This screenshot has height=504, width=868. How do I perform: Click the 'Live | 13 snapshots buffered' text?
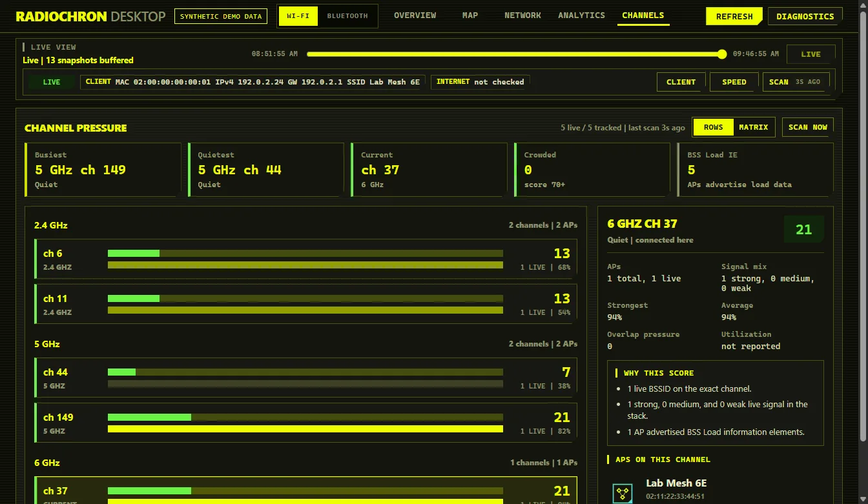[x=78, y=60]
